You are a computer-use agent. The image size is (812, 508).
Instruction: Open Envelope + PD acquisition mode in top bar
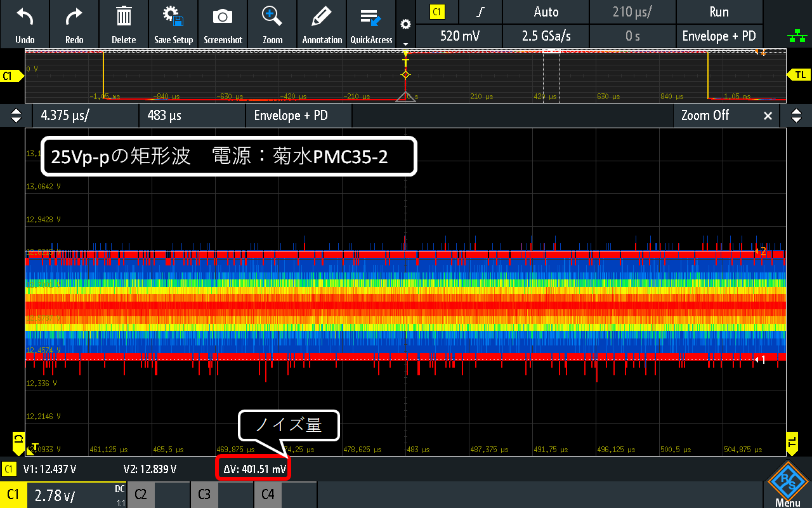[719, 36]
